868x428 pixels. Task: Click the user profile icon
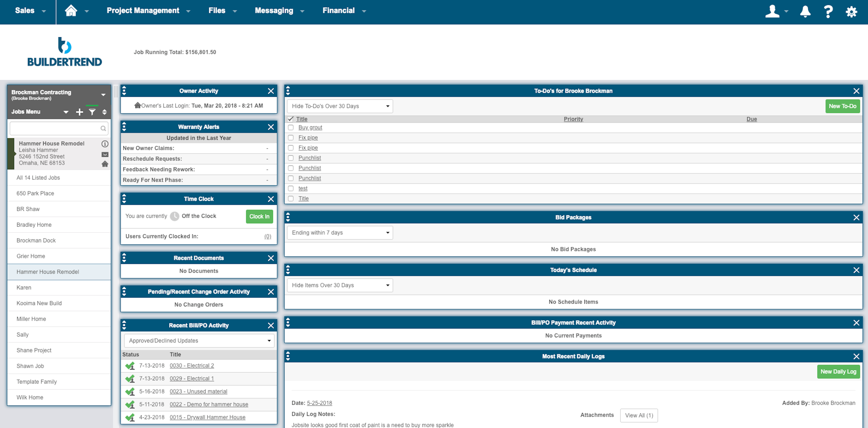pos(772,11)
